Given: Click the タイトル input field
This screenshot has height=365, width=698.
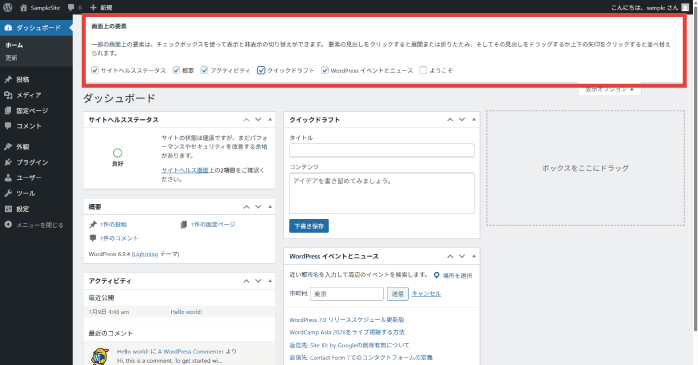Looking at the screenshot, I should pos(381,150).
